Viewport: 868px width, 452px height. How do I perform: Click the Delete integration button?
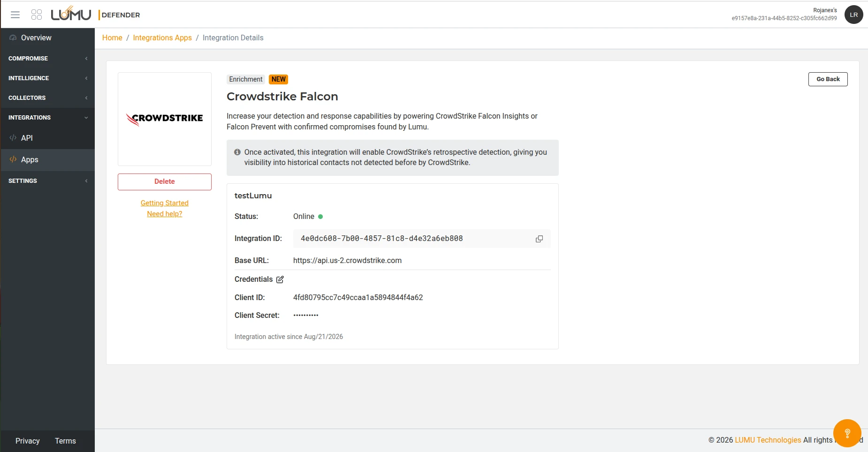[x=165, y=181]
